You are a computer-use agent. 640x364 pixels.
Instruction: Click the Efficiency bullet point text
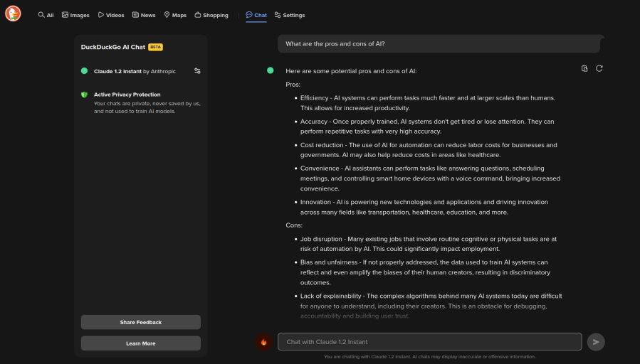[x=428, y=102]
